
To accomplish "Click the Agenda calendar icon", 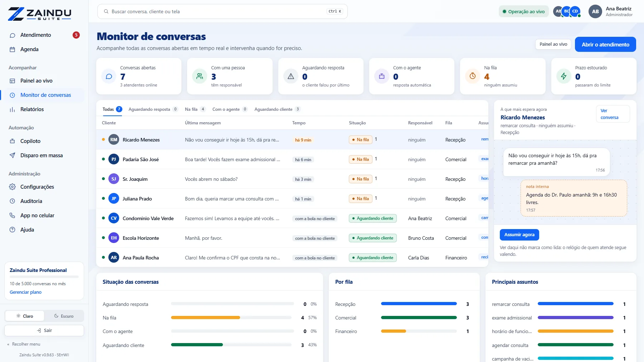I will coord(13,49).
